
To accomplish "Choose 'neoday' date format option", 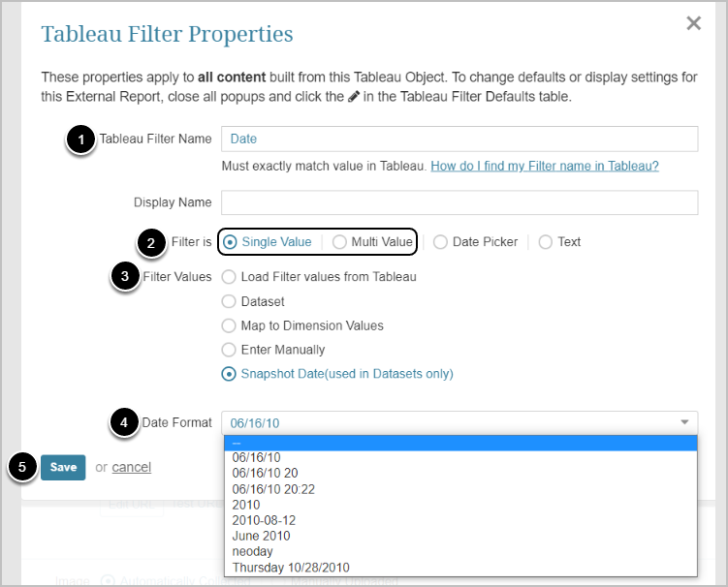I will tap(460, 552).
